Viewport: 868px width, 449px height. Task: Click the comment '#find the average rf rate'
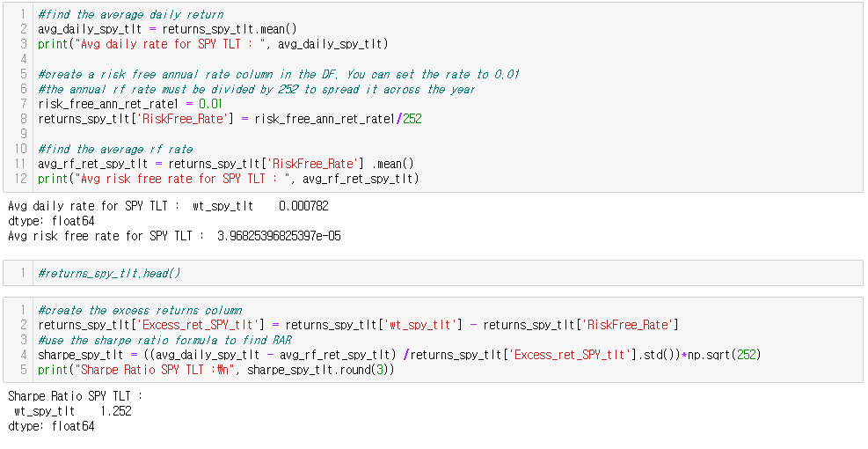pos(115,149)
